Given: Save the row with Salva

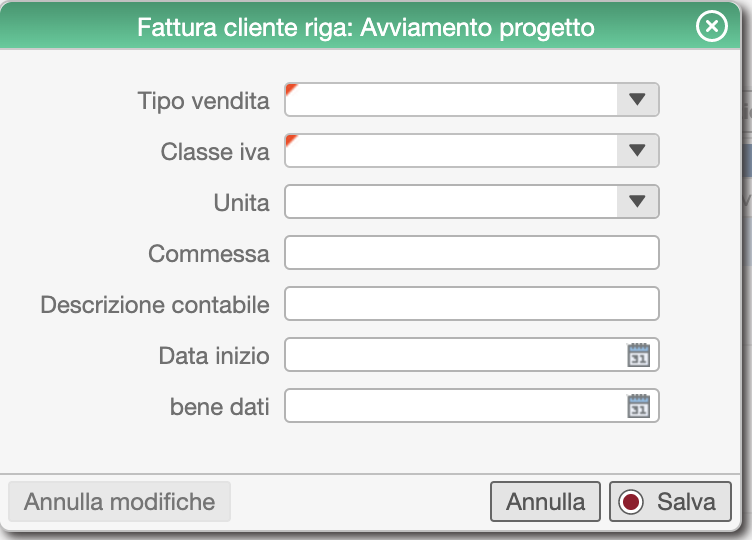Looking at the screenshot, I should 670,502.
